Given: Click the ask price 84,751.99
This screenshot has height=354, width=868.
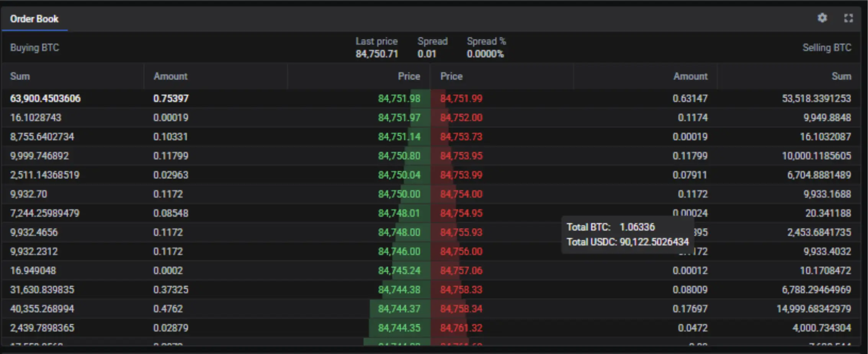Looking at the screenshot, I should click(461, 98).
